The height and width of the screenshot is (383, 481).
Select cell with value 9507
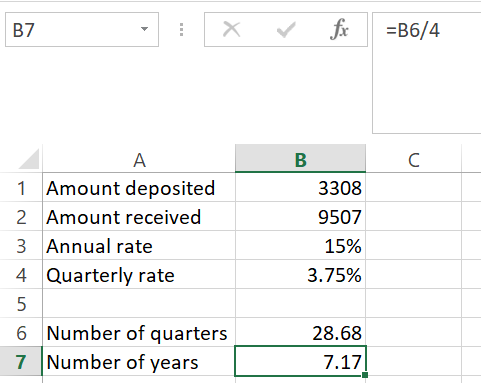point(300,216)
